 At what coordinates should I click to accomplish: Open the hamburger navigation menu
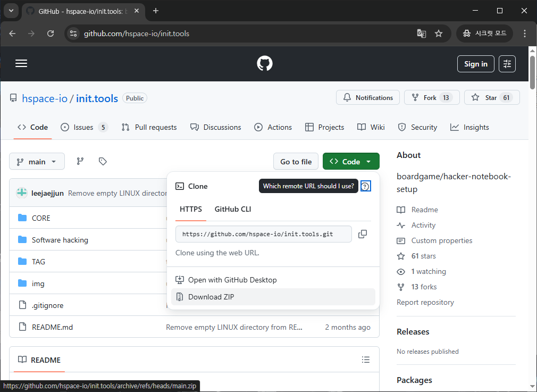[x=21, y=64]
